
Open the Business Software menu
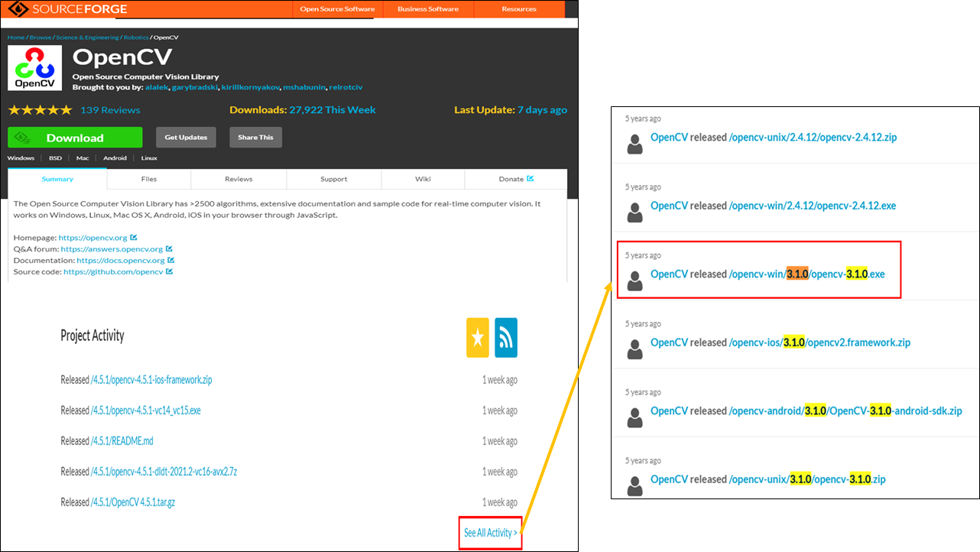tap(428, 9)
